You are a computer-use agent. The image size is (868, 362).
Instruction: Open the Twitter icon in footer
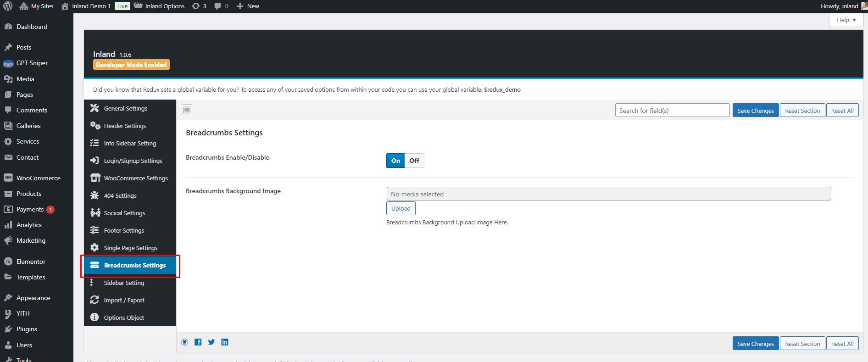click(211, 342)
